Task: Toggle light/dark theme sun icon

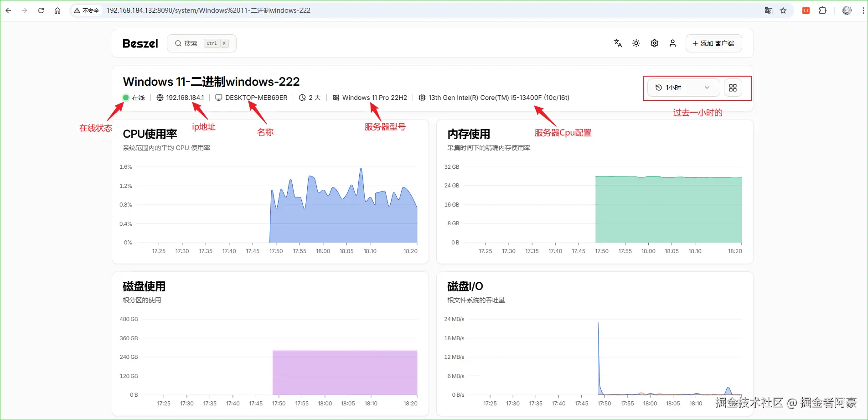Action: tap(636, 43)
